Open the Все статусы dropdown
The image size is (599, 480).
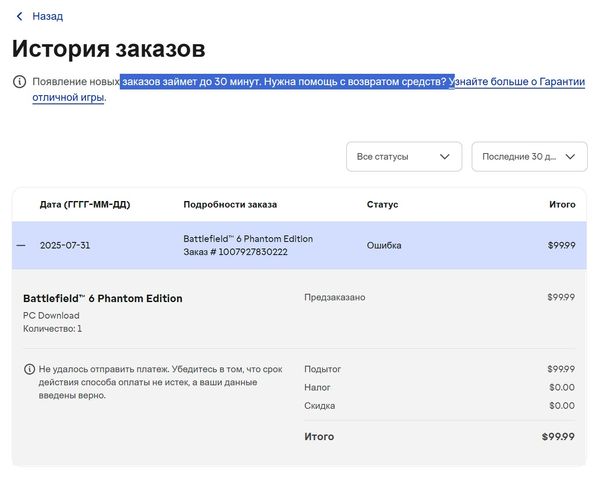click(404, 157)
